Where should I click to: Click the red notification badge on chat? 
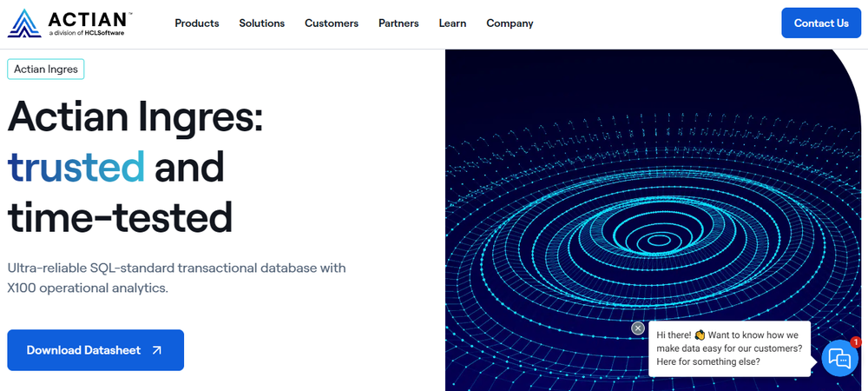[x=855, y=342]
